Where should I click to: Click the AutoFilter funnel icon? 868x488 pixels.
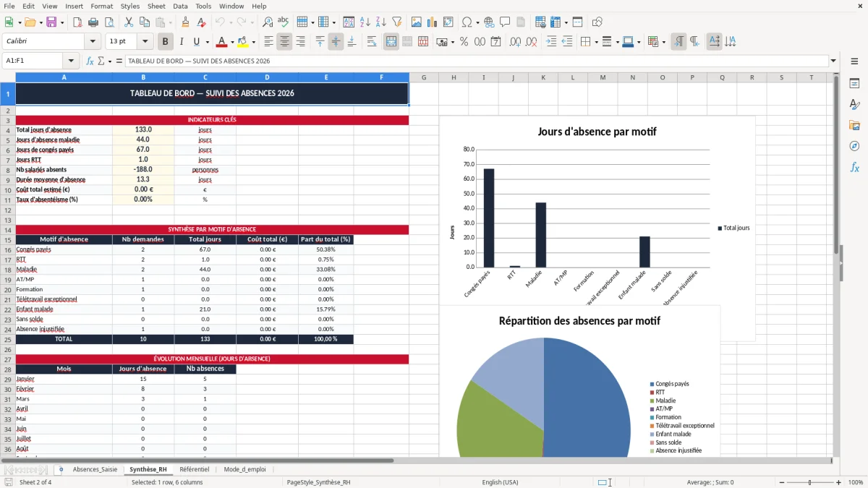pyautogui.click(x=396, y=22)
